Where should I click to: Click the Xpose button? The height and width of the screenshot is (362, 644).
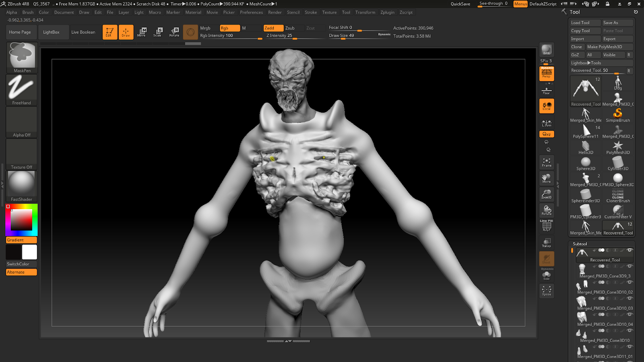547,291
